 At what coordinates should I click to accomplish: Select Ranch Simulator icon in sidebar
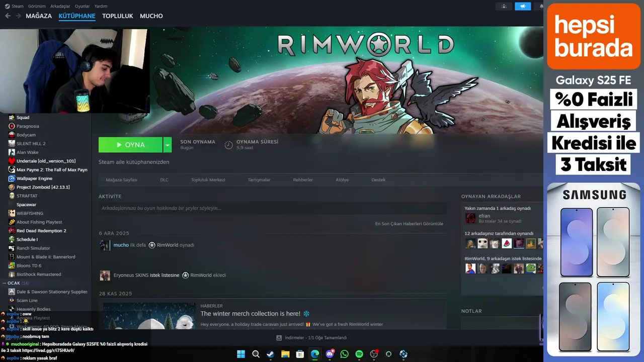[x=12, y=248]
